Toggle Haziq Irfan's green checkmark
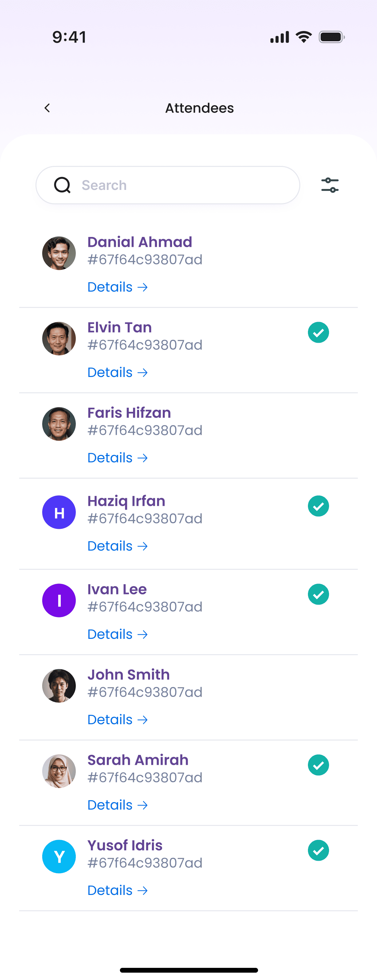 pyautogui.click(x=318, y=506)
